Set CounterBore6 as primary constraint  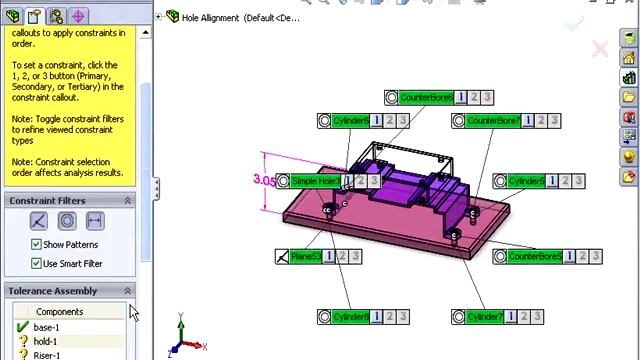(x=461, y=98)
